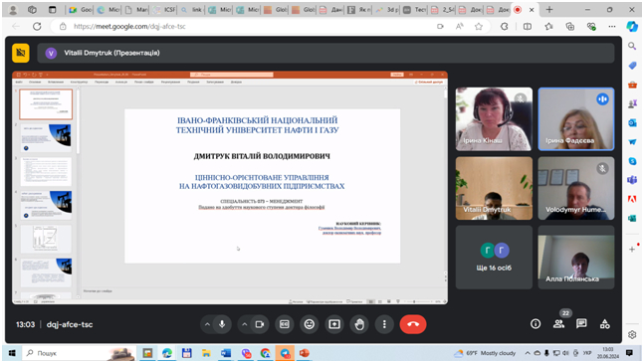644x363 pixels.
Task: Expand video settings chevron beside camera
Action: tap(245, 324)
